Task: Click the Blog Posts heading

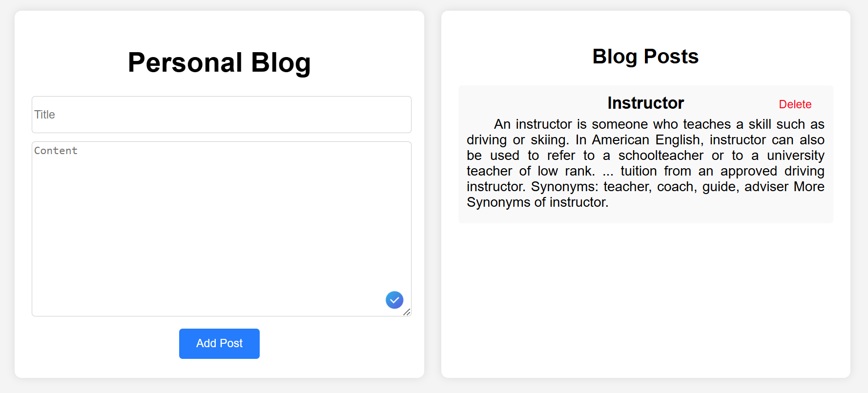Action: coord(645,57)
